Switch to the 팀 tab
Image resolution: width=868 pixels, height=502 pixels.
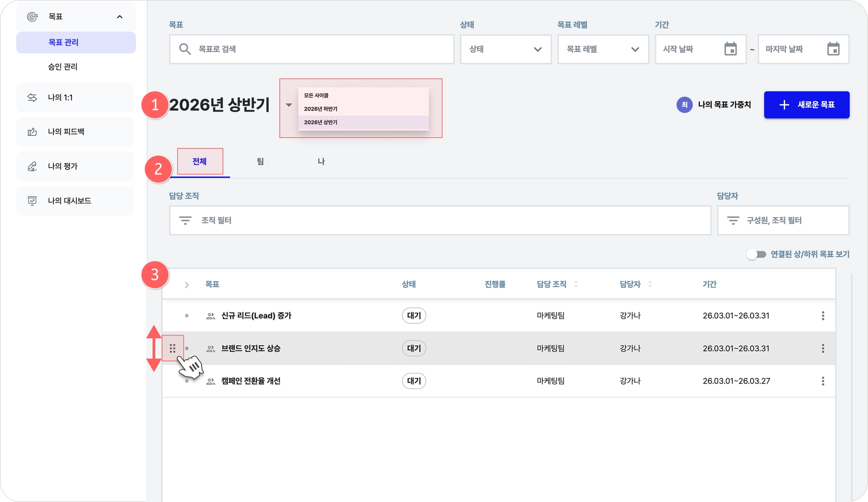260,162
